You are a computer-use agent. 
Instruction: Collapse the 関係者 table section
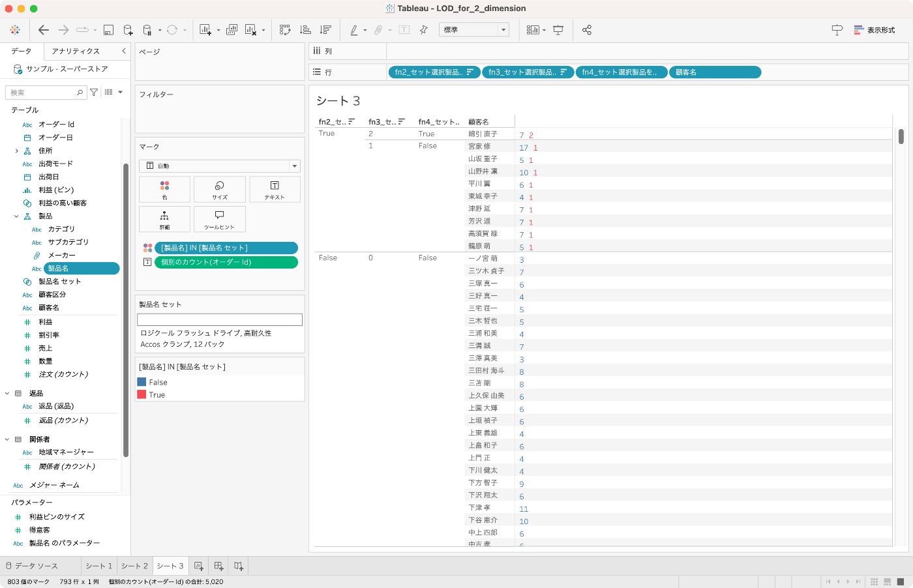(7, 439)
